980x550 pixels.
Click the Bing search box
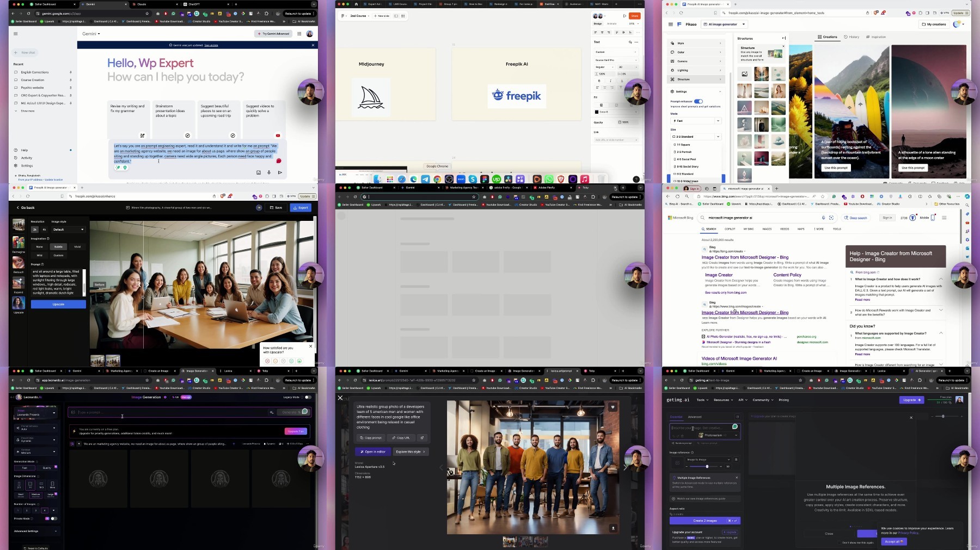(x=767, y=218)
